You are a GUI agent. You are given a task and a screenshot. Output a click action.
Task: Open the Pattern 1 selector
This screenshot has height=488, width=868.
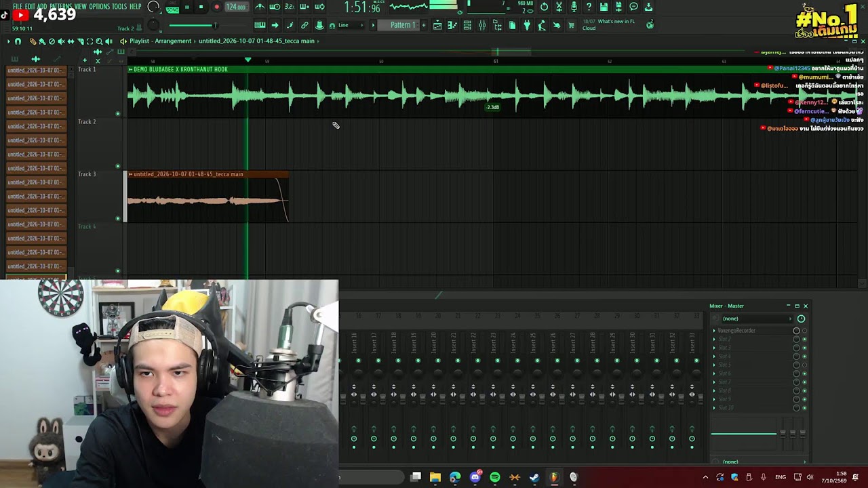point(402,25)
